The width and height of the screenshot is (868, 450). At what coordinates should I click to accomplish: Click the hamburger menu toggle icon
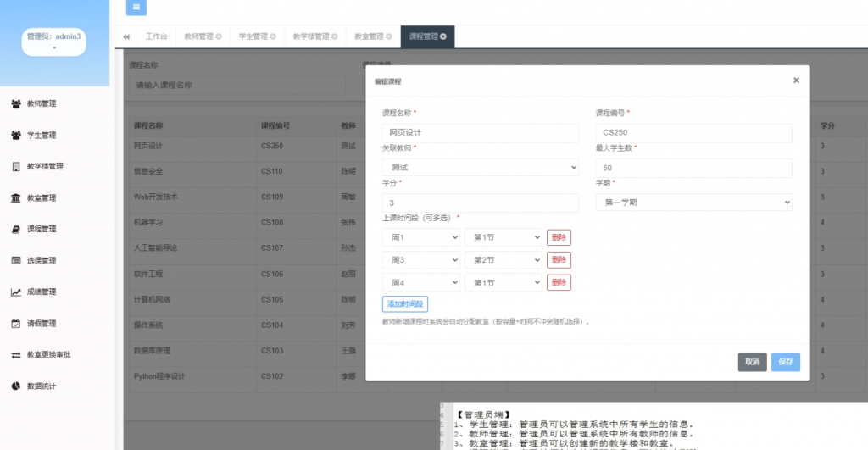136,7
